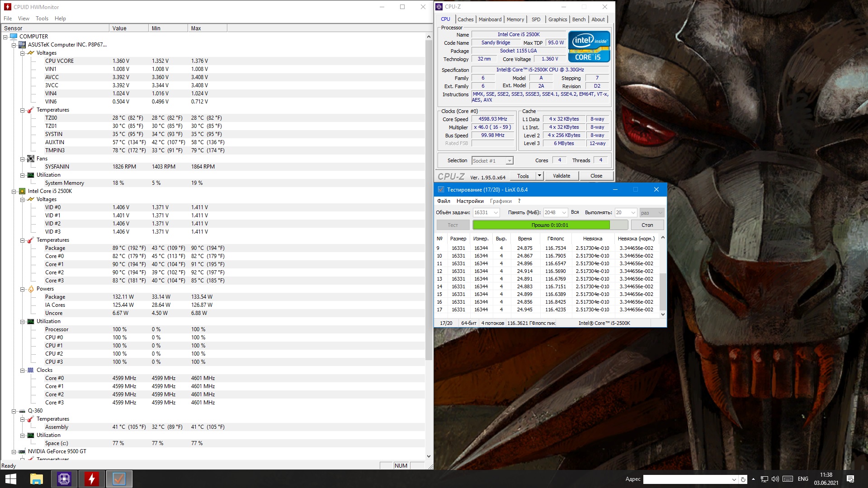Collapse the Fans sensor group
The width and height of the screenshot is (868, 488).
pyautogui.click(x=22, y=159)
